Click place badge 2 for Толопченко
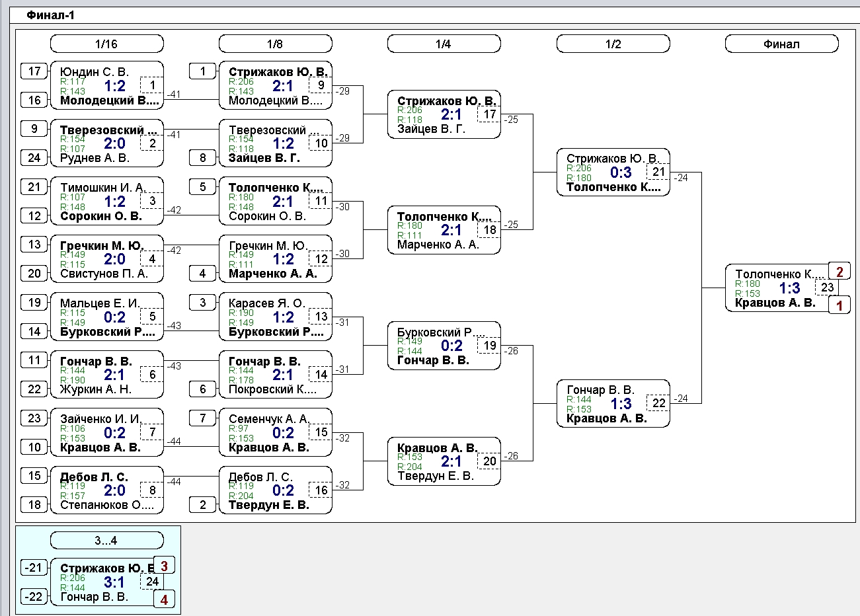This screenshot has height=616, width=860. 840,272
